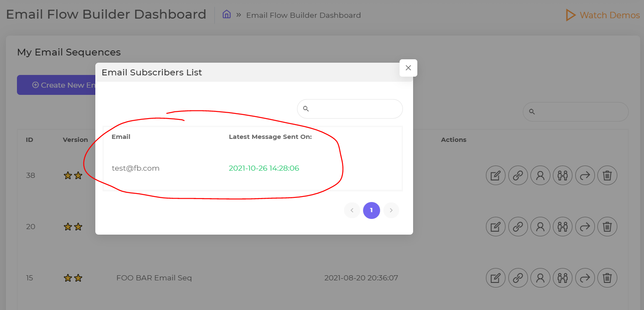Go to the home breadcrumb icon
This screenshot has height=310, width=644.
click(x=227, y=14)
